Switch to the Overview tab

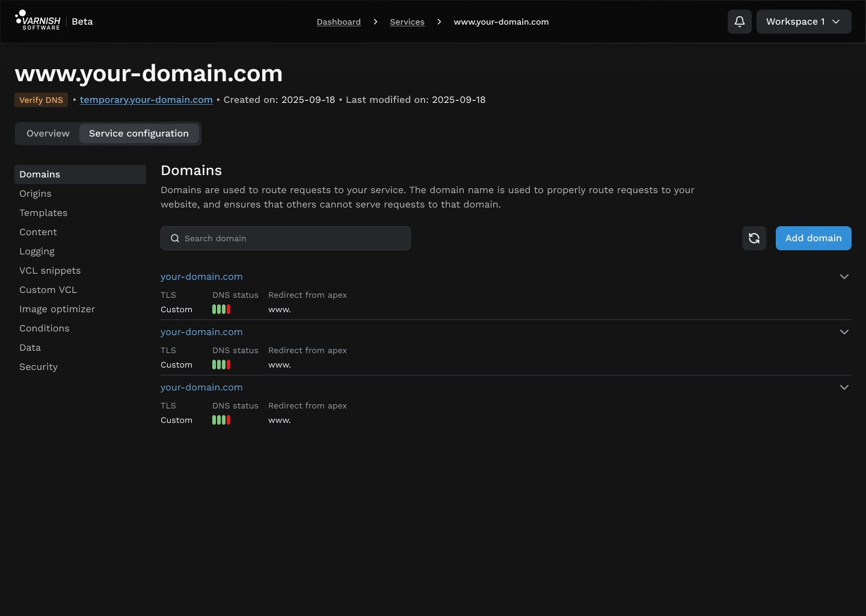(x=48, y=134)
